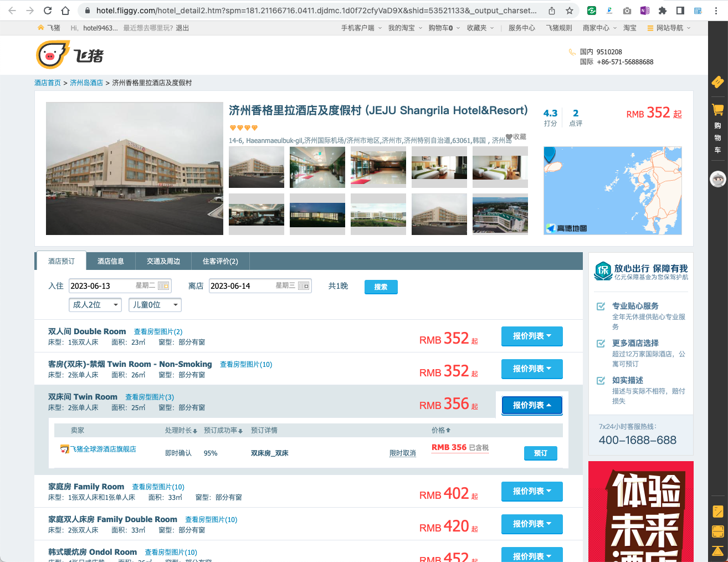Bookmark this page with the star icon
The width and height of the screenshot is (728, 562).
[x=569, y=11]
